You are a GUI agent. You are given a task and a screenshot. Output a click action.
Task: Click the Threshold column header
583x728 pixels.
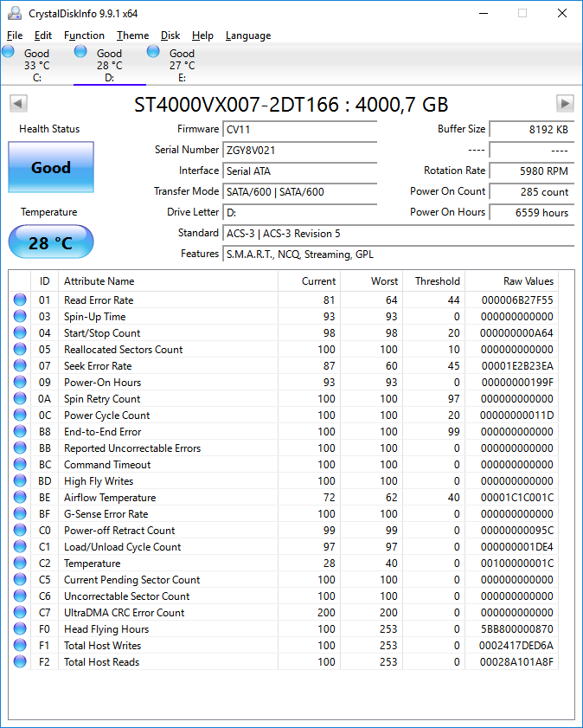click(x=433, y=281)
